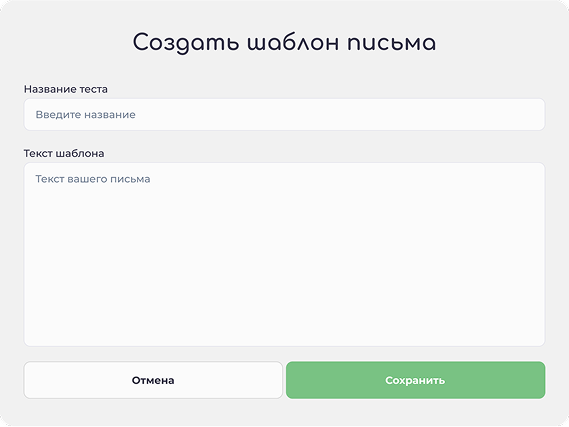569x427 pixels.
Task: Focus the 'Текст вашего письма' text area
Action: (x=284, y=254)
